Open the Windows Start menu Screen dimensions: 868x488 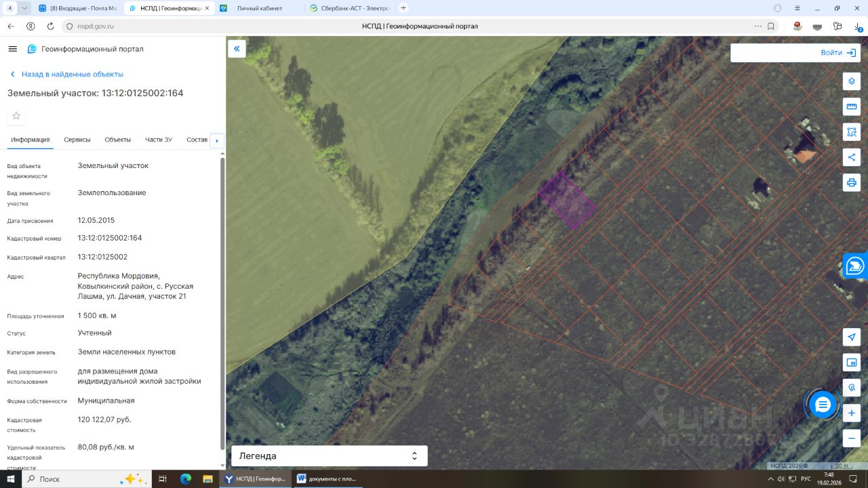click(11, 479)
